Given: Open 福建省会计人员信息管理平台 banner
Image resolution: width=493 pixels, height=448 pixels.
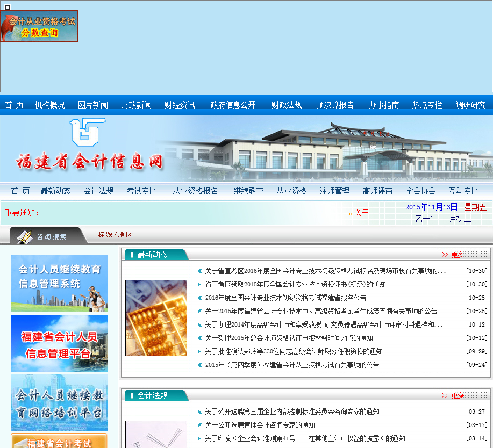Looking at the screenshot, I should pyautogui.click(x=59, y=343).
